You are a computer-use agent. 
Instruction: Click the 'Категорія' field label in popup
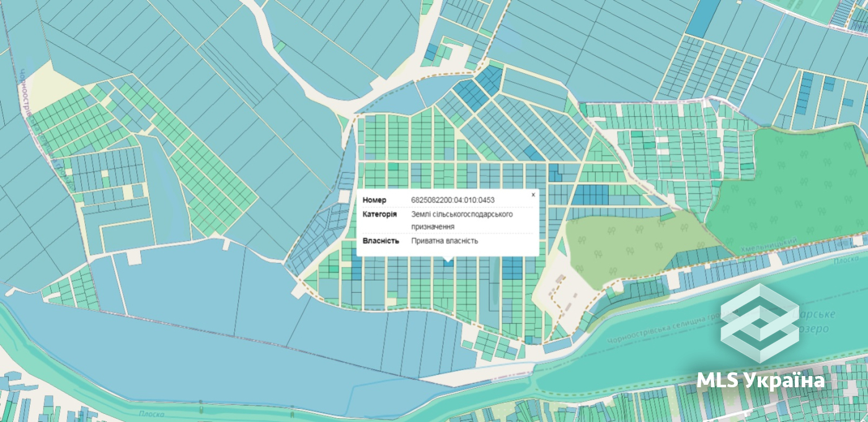379,214
